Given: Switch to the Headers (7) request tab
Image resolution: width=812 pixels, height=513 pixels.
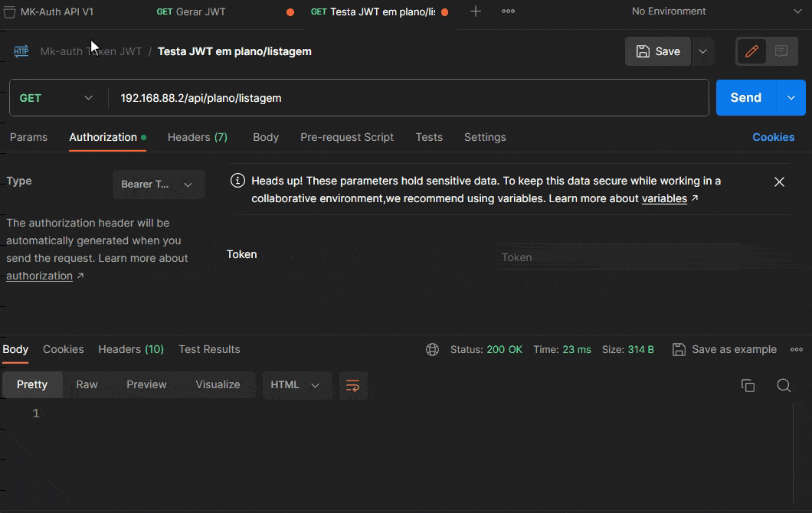Looking at the screenshot, I should click(198, 137).
